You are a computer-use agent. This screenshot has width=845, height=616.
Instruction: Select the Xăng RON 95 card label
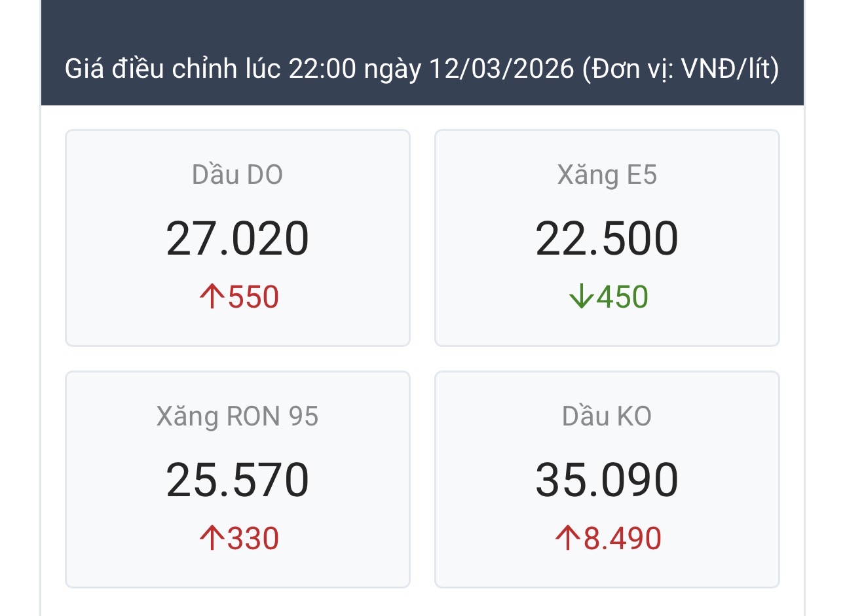coord(237,416)
